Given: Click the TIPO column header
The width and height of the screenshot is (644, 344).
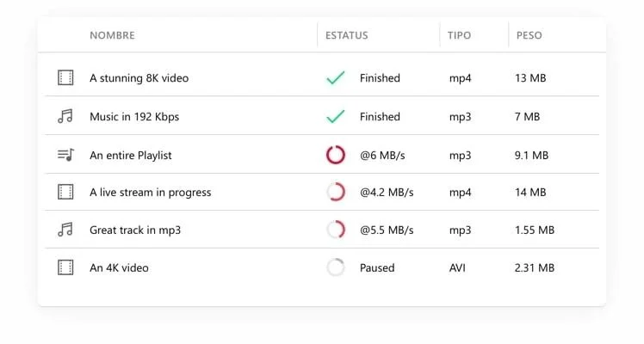Looking at the screenshot, I should [x=460, y=35].
